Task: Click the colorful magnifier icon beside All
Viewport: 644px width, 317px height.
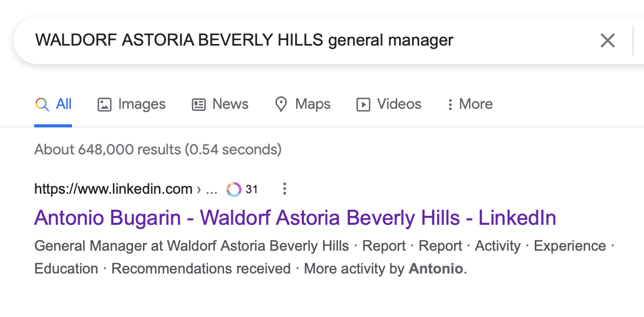Action: [42, 104]
